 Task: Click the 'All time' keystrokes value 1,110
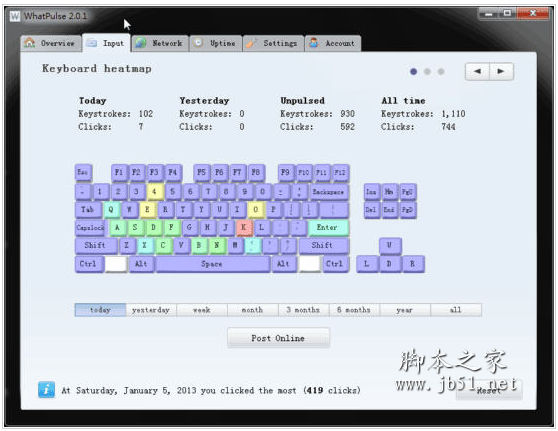[x=453, y=114]
